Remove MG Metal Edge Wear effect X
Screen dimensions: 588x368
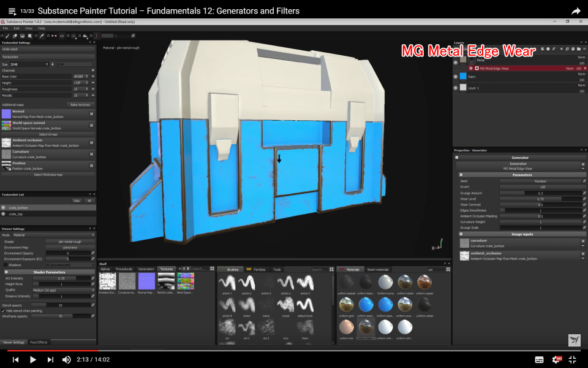585,68
